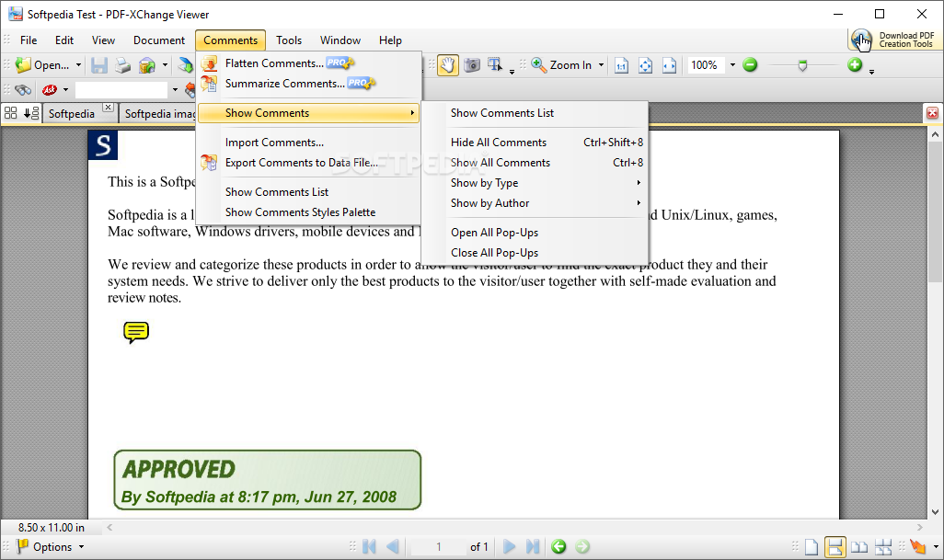
Task: Close the Softpedia tab
Action: [x=108, y=107]
